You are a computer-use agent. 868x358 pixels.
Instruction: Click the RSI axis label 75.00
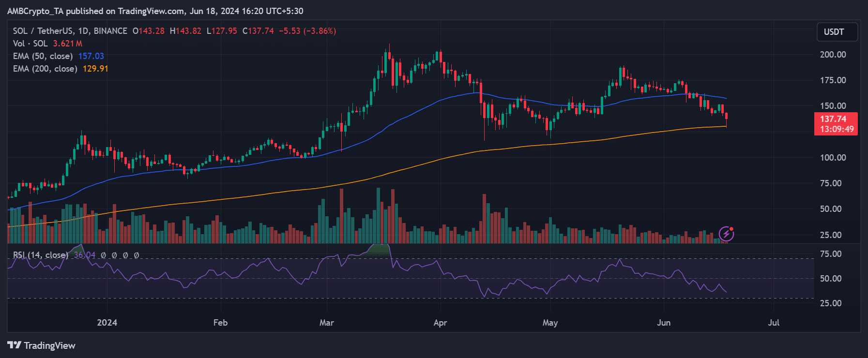(x=830, y=254)
